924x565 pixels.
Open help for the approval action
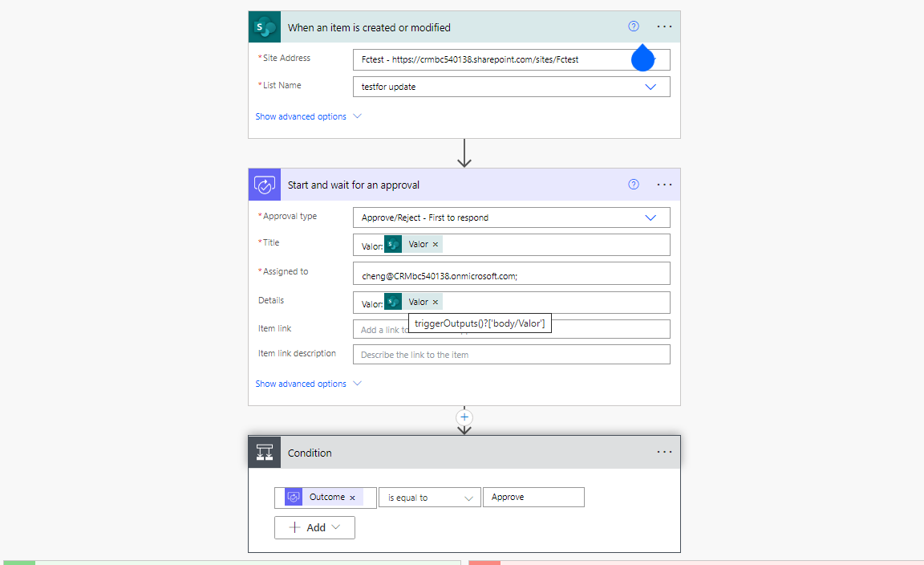(634, 184)
